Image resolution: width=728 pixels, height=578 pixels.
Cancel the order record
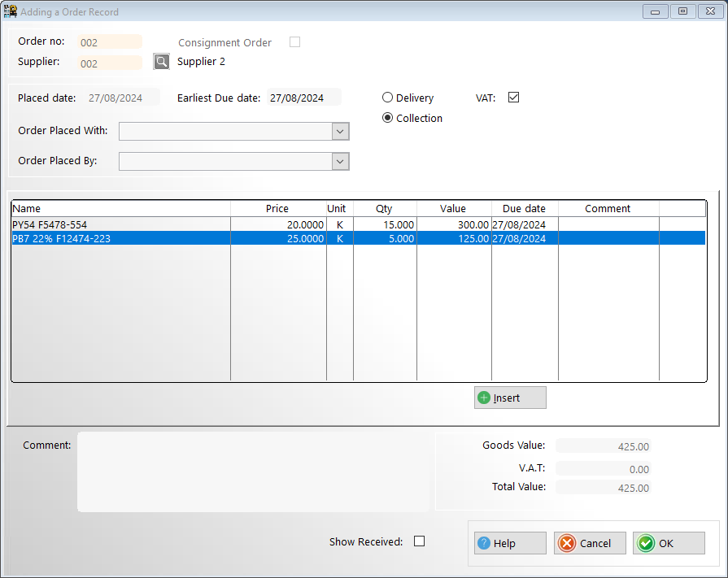tap(590, 543)
